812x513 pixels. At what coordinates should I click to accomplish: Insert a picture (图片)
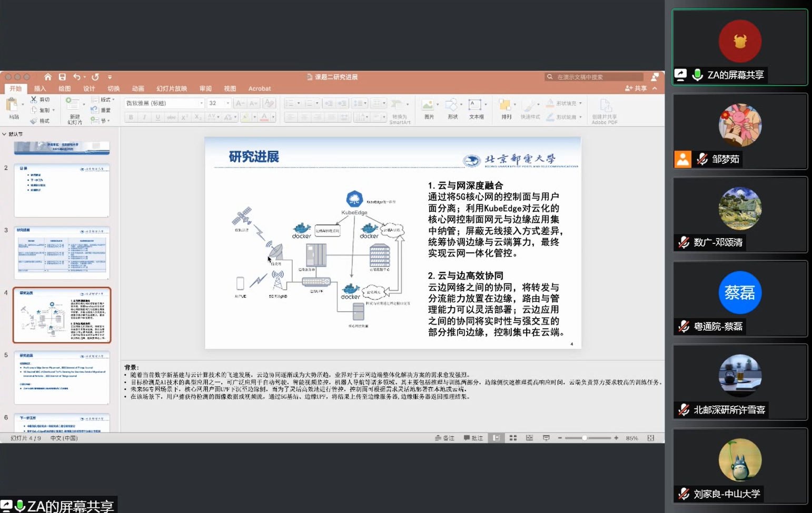click(x=429, y=109)
